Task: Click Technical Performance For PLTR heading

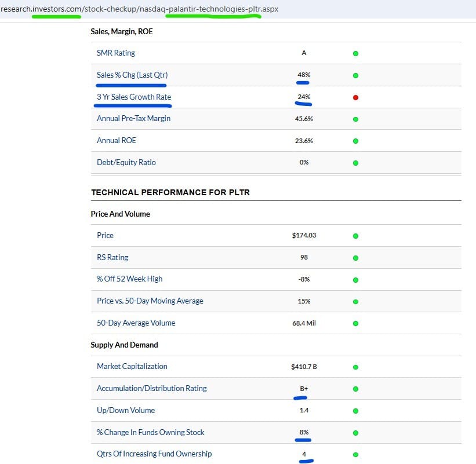Action: [170, 192]
